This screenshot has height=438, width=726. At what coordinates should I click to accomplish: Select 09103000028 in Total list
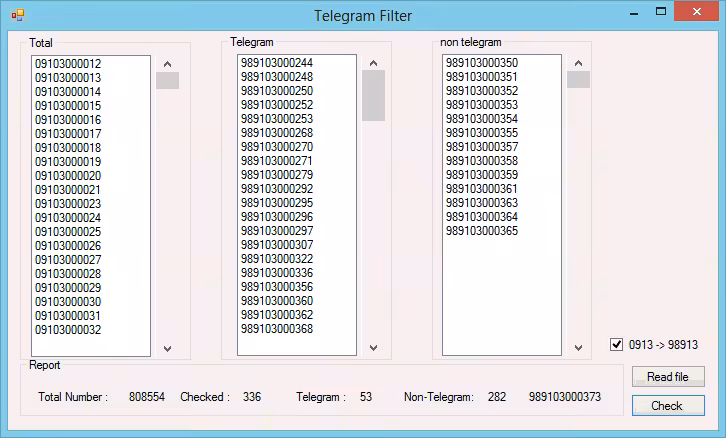point(68,274)
